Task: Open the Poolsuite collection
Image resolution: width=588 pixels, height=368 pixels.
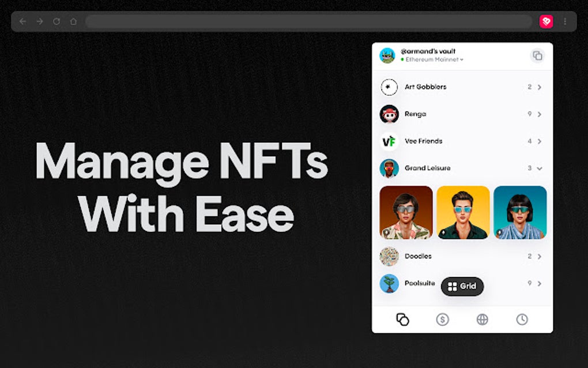Action: 389,283
